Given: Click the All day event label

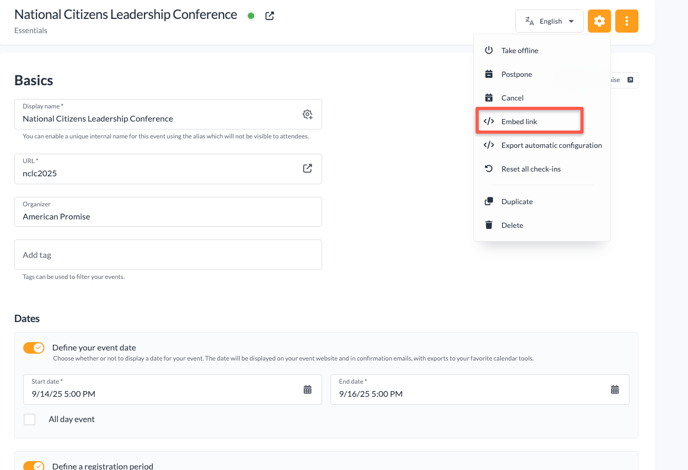Looking at the screenshot, I should tap(72, 419).
